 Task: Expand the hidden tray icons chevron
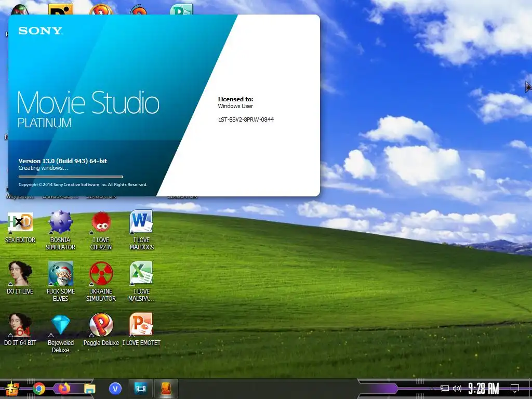432,389
